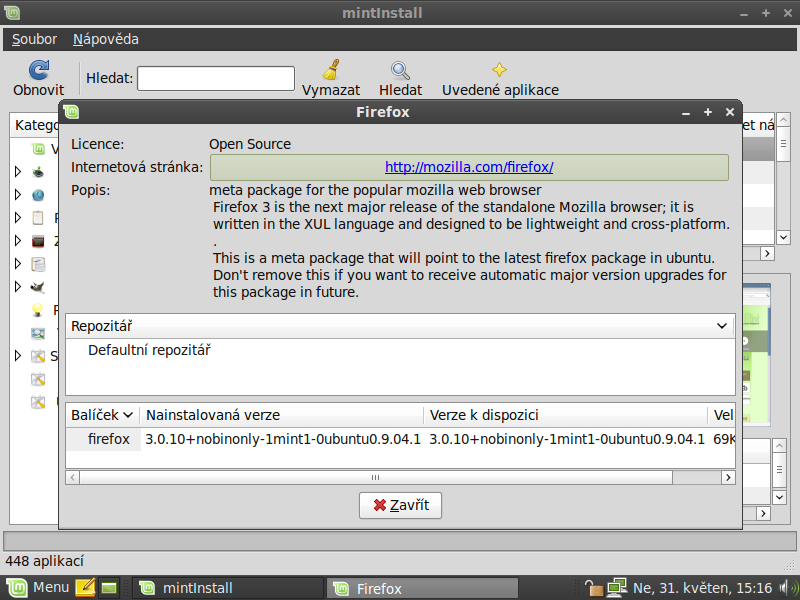Click the 448 aplikací status text

tap(44, 561)
